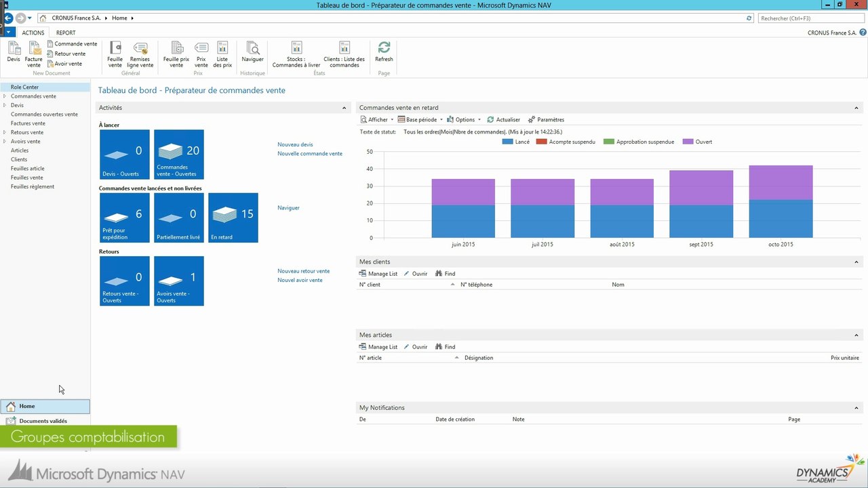The height and width of the screenshot is (488, 868).
Task: Create a new Facture vente
Action: (34, 54)
